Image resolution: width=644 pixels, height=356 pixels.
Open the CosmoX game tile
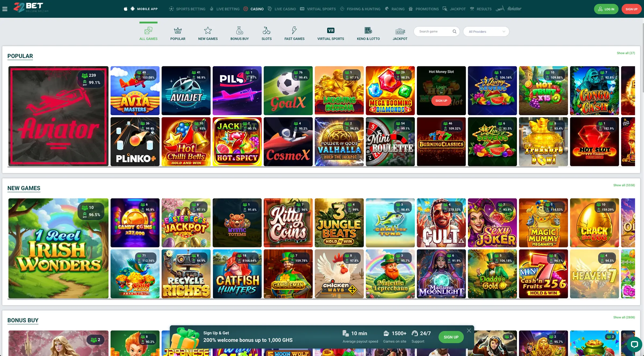click(288, 142)
